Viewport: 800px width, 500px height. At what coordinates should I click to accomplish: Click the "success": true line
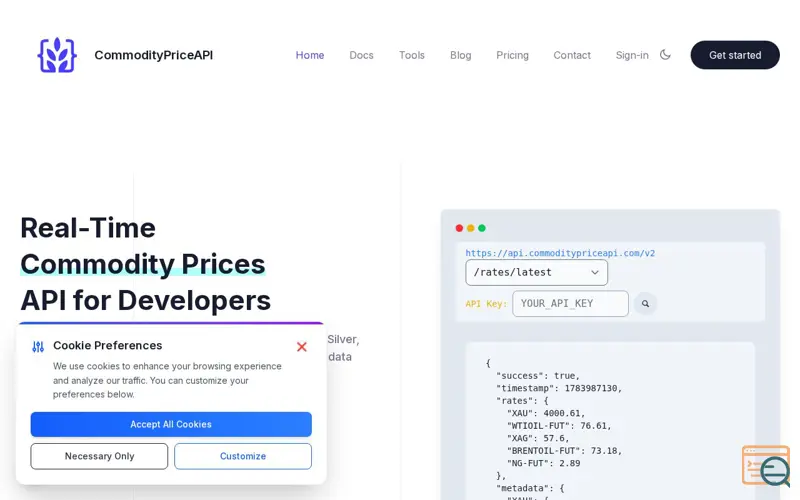(x=538, y=376)
